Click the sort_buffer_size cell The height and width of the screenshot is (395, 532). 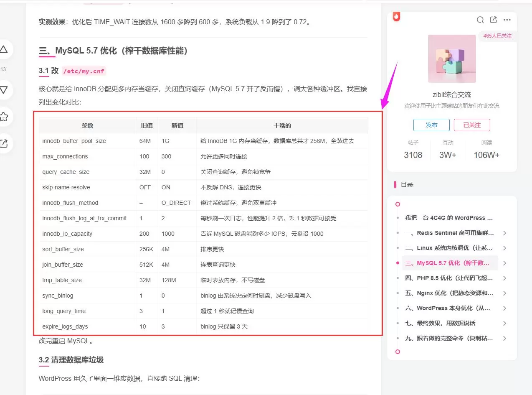pyautogui.click(x=87, y=249)
